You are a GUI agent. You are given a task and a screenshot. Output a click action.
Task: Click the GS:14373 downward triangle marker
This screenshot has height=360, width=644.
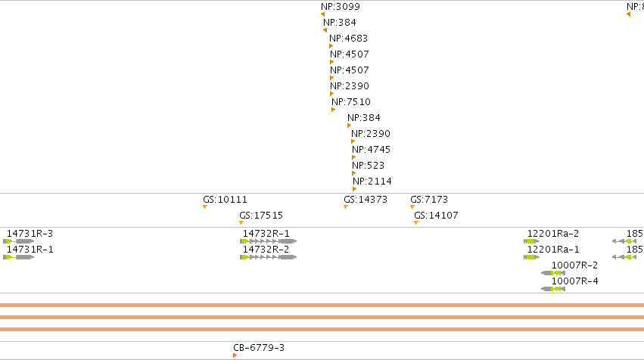click(x=346, y=207)
